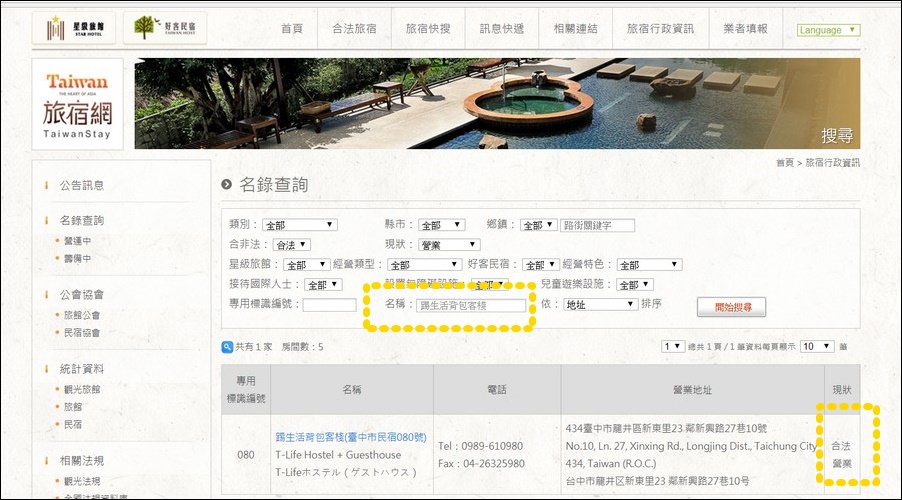Open 民宿 under 統計資料
This screenshot has width=902, height=500.
[x=73, y=424]
